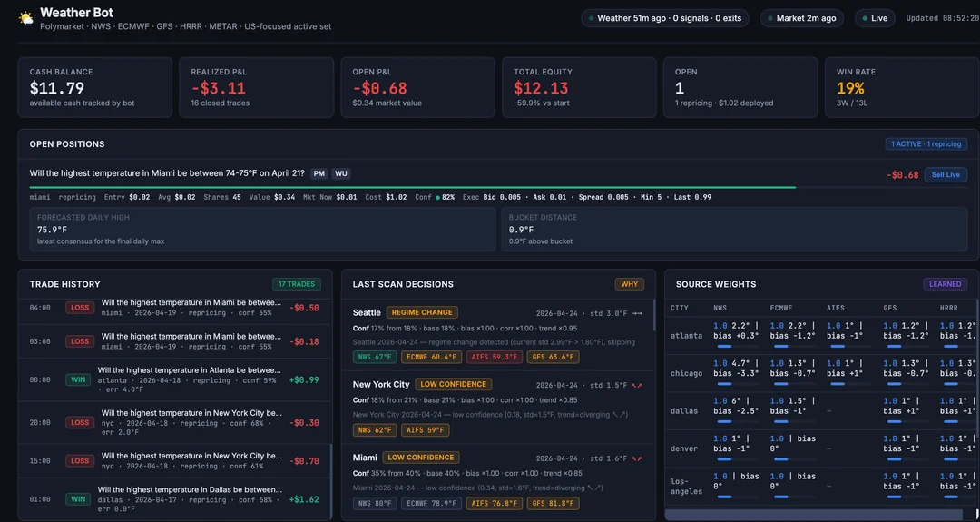Click Seattle GFS 63.6°F forecast chip

tap(554, 357)
